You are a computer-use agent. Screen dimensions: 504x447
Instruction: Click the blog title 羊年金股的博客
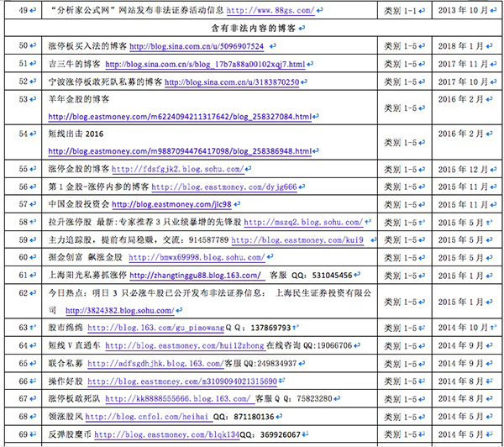coord(79,99)
